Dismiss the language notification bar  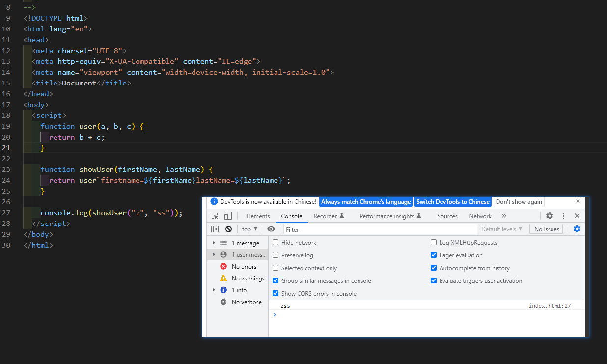(x=578, y=201)
